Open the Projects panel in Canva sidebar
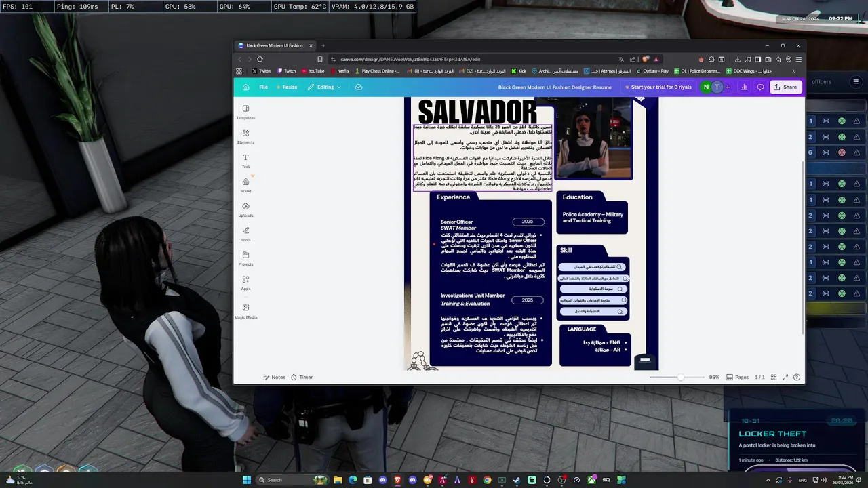Image resolution: width=868 pixels, height=488 pixels. (x=245, y=258)
